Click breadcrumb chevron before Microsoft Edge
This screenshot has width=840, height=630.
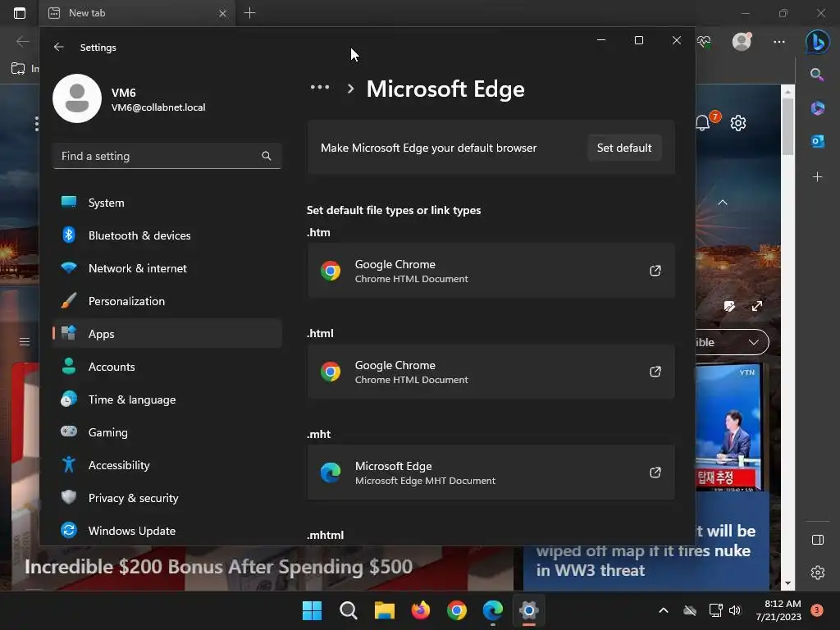(350, 89)
